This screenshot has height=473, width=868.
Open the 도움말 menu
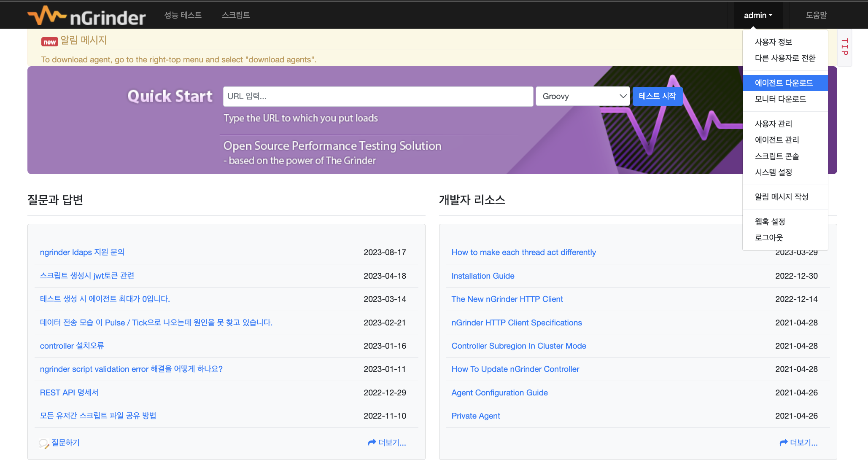pos(816,15)
